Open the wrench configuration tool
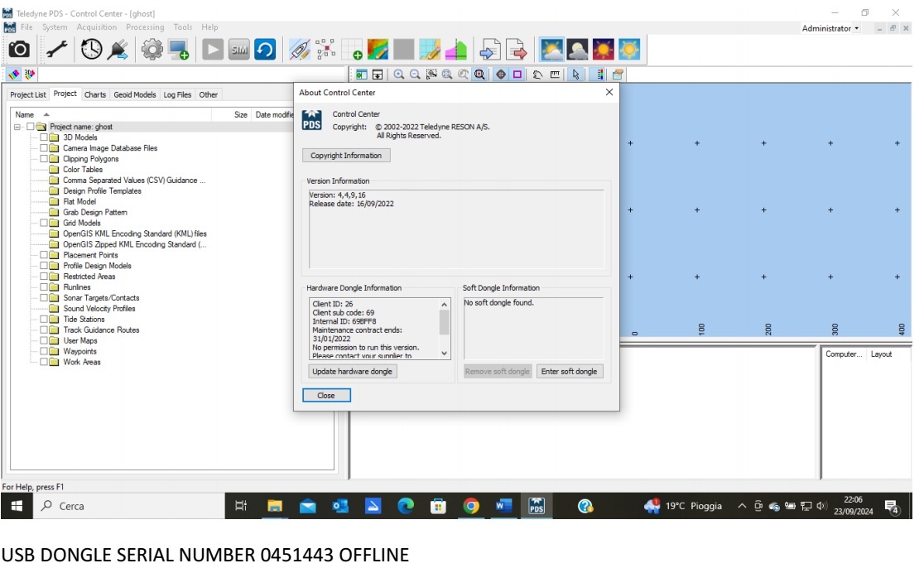The height and width of the screenshot is (568, 924). (x=57, y=51)
